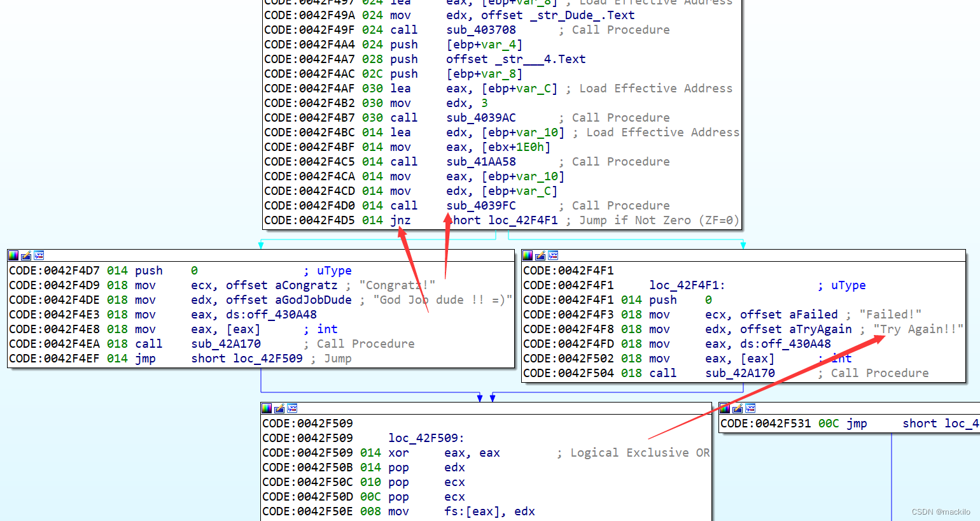Select sub_42A170 in the call at 0042F4EA
This screenshot has width=980, height=521.
click(x=226, y=344)
